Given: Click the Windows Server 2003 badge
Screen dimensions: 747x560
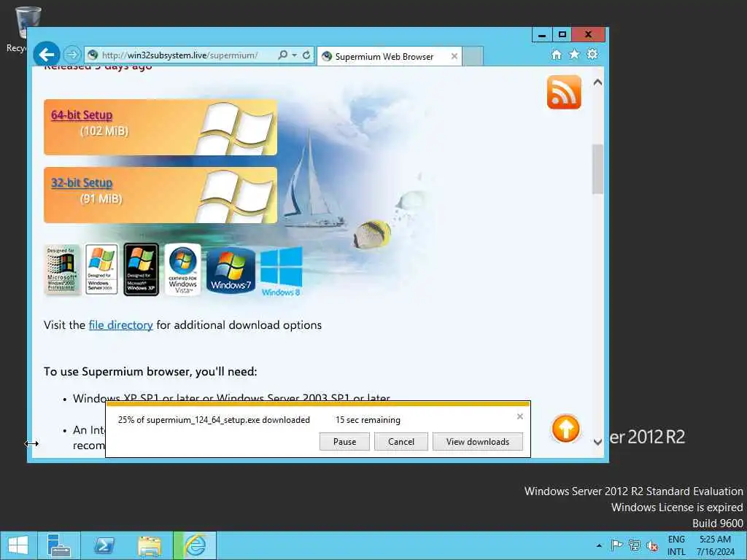Looking at the screenshot, I should click(x=101, y=270).
